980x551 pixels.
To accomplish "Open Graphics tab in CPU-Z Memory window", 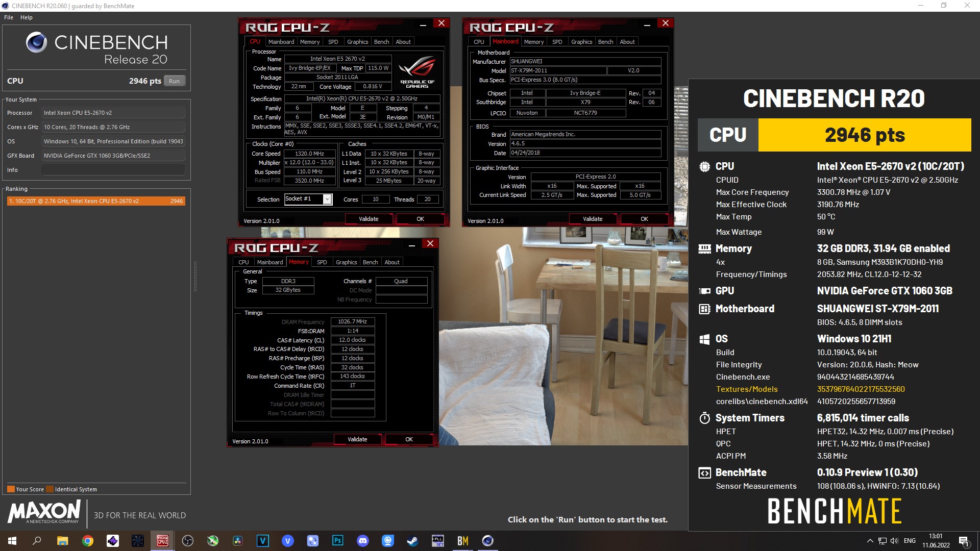I will [346, 262].
